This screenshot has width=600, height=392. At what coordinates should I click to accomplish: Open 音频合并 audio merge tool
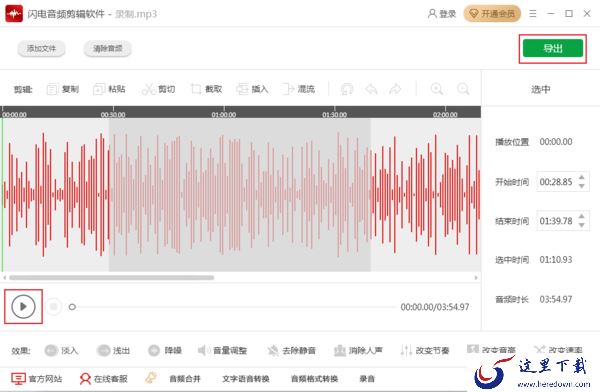click(185, 379)
